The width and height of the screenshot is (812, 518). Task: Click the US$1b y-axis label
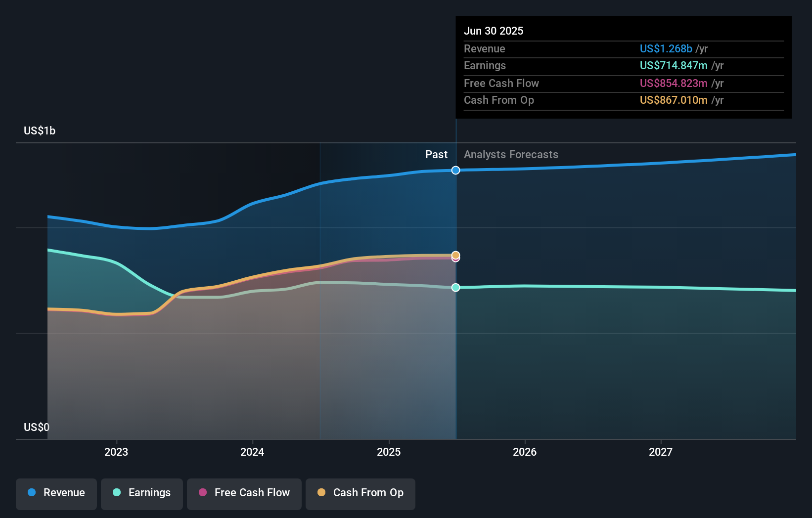click(x=40, y=130)
